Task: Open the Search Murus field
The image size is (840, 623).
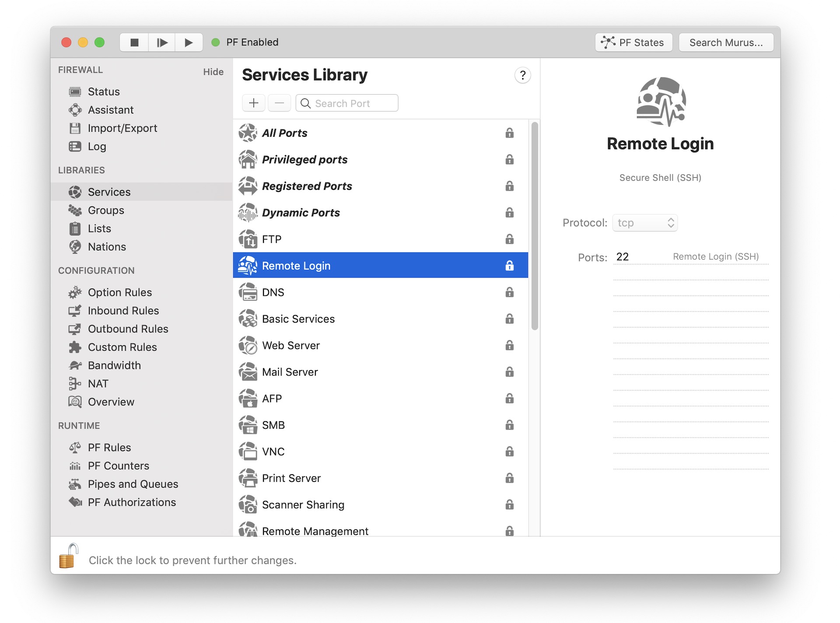Action: (726, 42)
